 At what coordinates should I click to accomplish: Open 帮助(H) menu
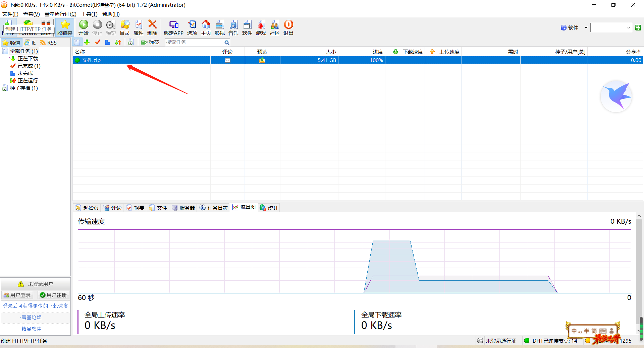111,14
